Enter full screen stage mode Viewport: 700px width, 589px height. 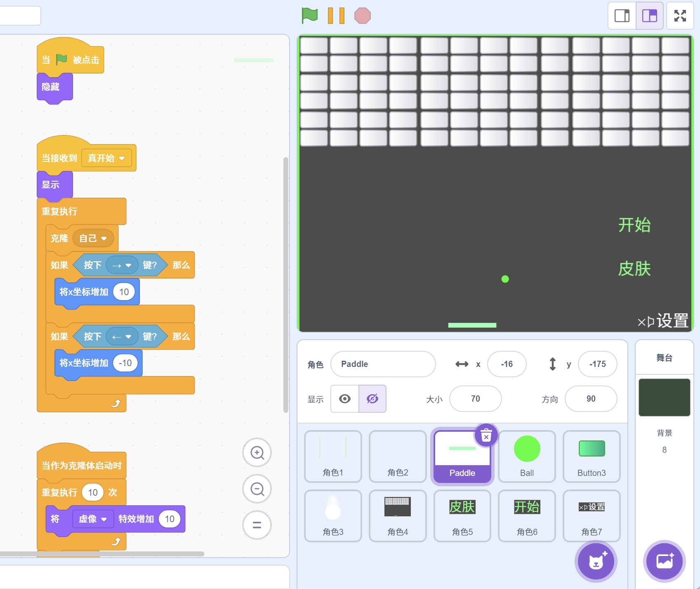pyautogui.click(x=680, y=16)
